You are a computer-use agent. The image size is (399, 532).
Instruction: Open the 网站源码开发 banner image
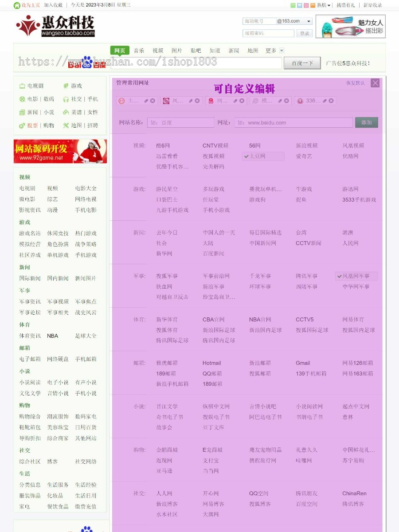click(60, 151)
